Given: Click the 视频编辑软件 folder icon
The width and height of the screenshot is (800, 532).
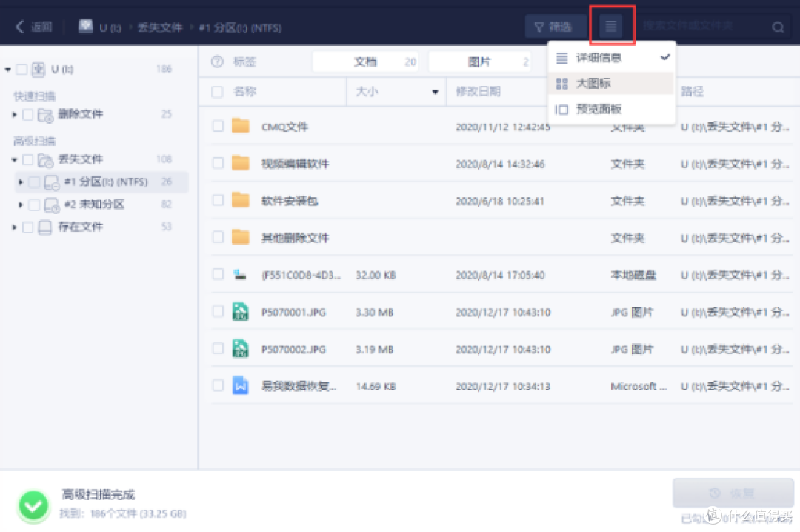Looking at the screenshot, I should click(240, 163).
